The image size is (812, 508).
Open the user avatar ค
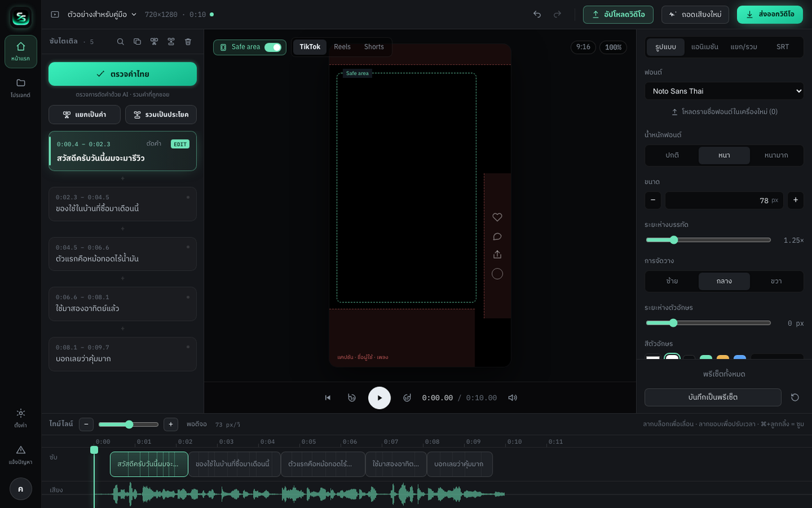20,488
